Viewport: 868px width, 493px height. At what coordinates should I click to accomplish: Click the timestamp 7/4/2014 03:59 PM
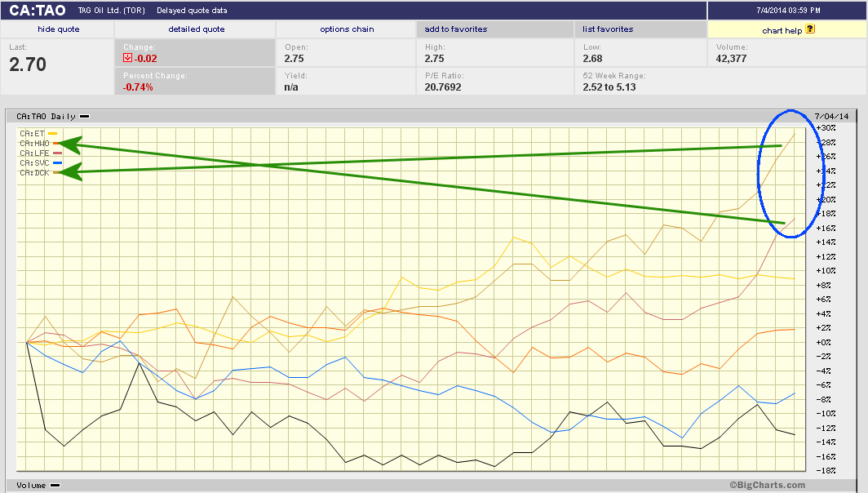coord(788,11)
